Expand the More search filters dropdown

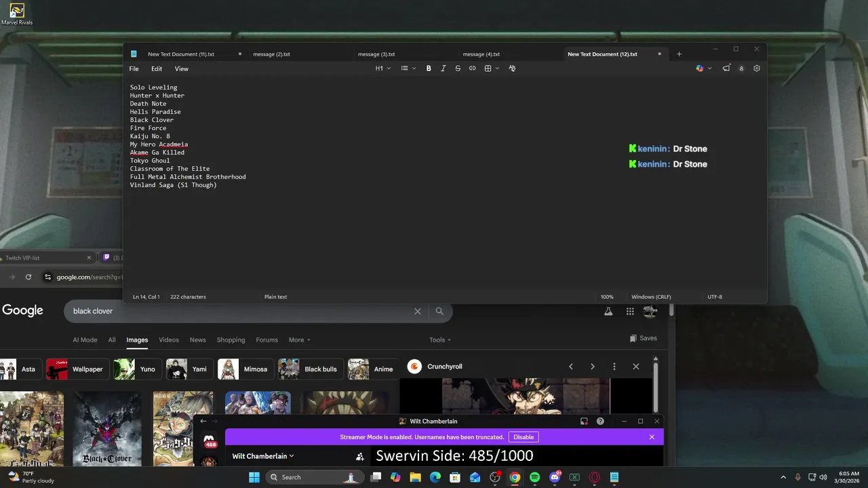[x=299, y=340]
